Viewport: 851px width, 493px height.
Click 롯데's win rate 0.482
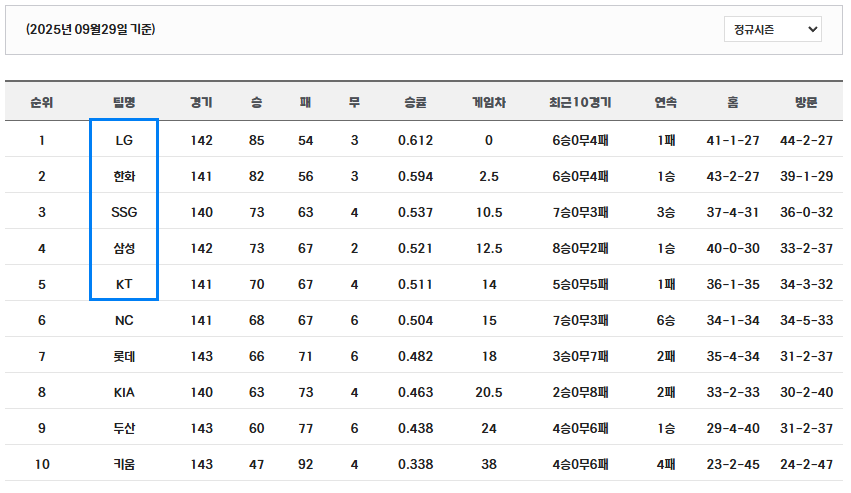pos(415,357)
